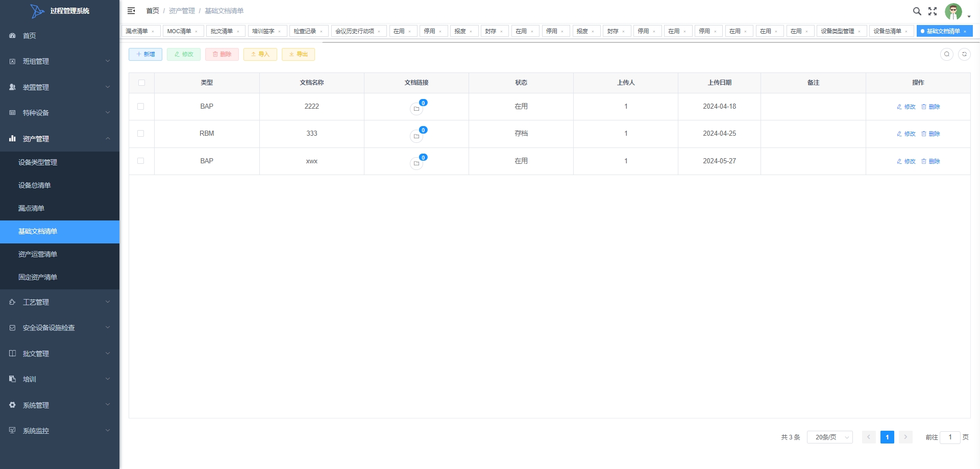980x469 pixels.
Task: Expand the 系统监控 sidebar menu
Action: coord(60,431)
